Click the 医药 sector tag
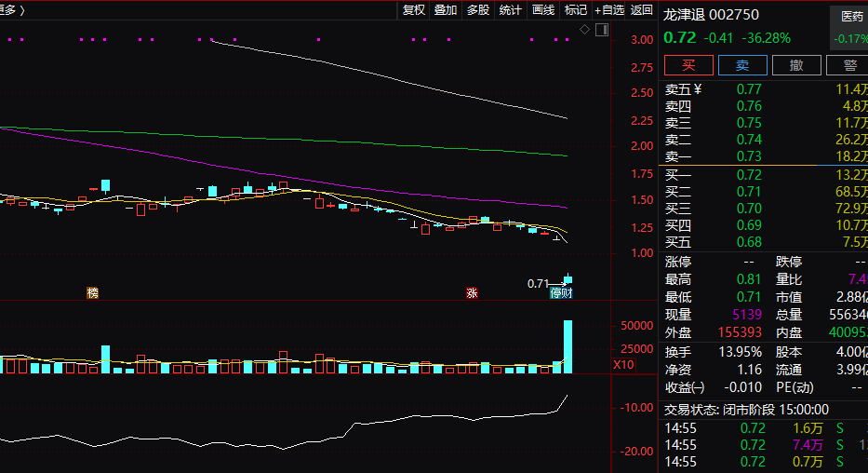 (x=850, y=16)
